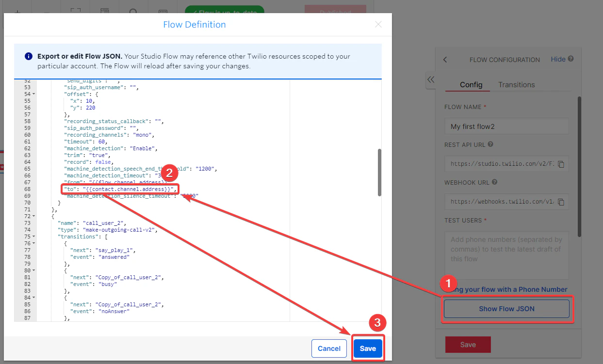Click the info icon in the export banner
The height and width of the screenshot is (364, 603).
pyautogui.click(x=29, y=56)
